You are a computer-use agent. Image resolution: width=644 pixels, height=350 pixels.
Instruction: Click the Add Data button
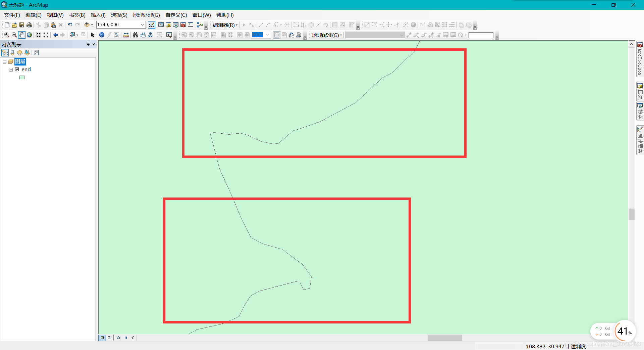pos(87,25)
